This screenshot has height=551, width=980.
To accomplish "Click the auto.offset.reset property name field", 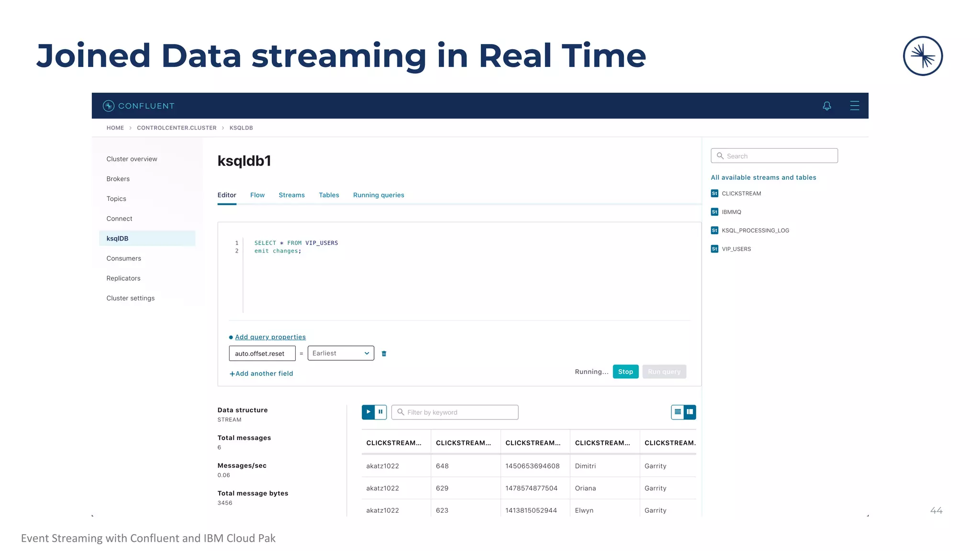I will click(x=262, y=353).
